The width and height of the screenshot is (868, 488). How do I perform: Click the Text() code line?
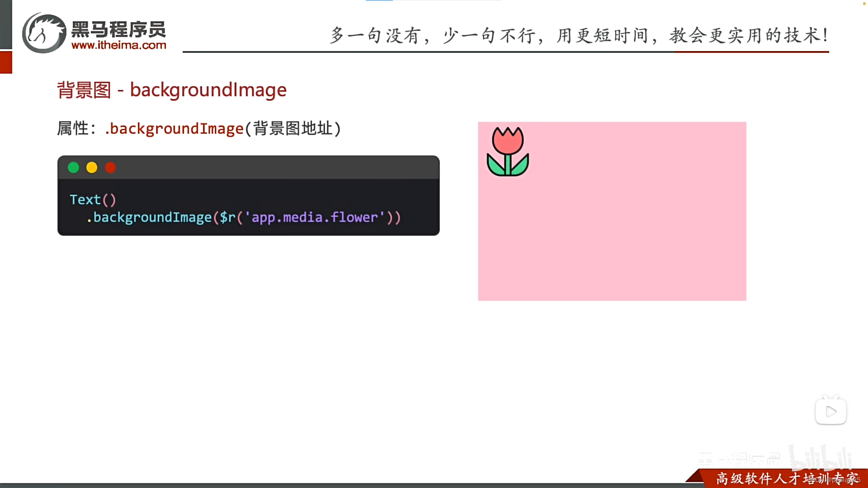click(x=93, y=199)
